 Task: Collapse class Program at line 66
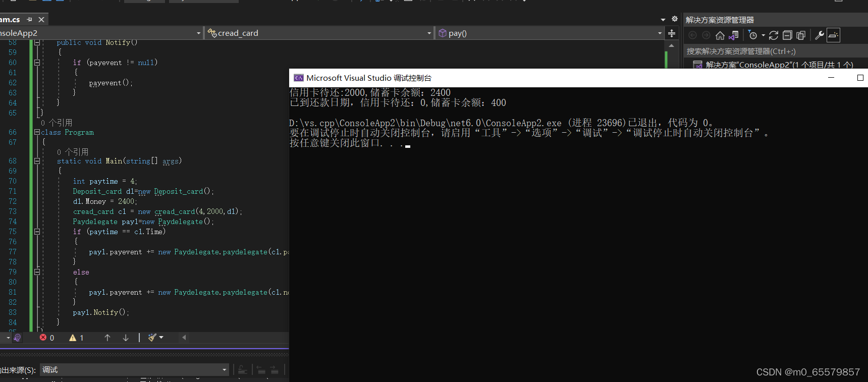click(37, 132)
